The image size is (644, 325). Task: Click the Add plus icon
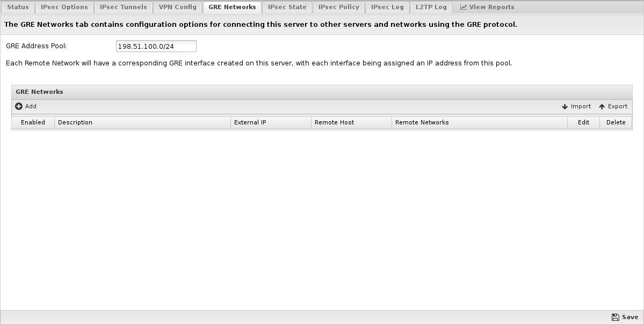click(19, 107)
